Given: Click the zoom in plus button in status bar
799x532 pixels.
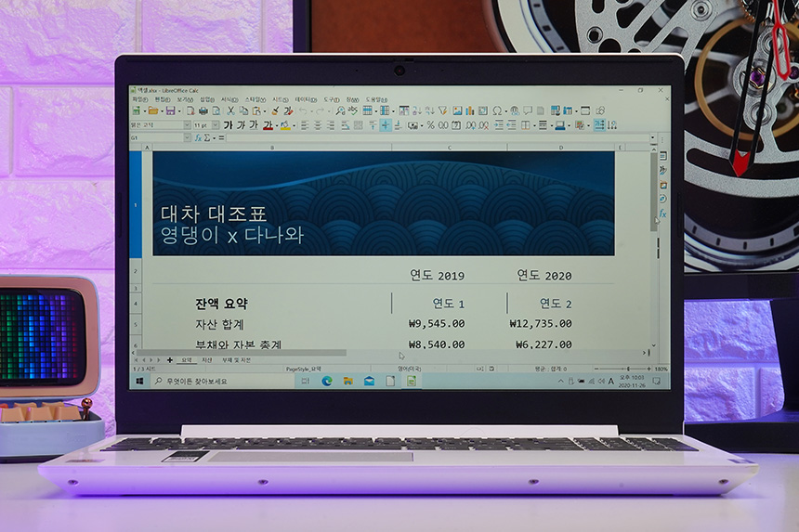Looking at the screenshot, I should point(648,368).
